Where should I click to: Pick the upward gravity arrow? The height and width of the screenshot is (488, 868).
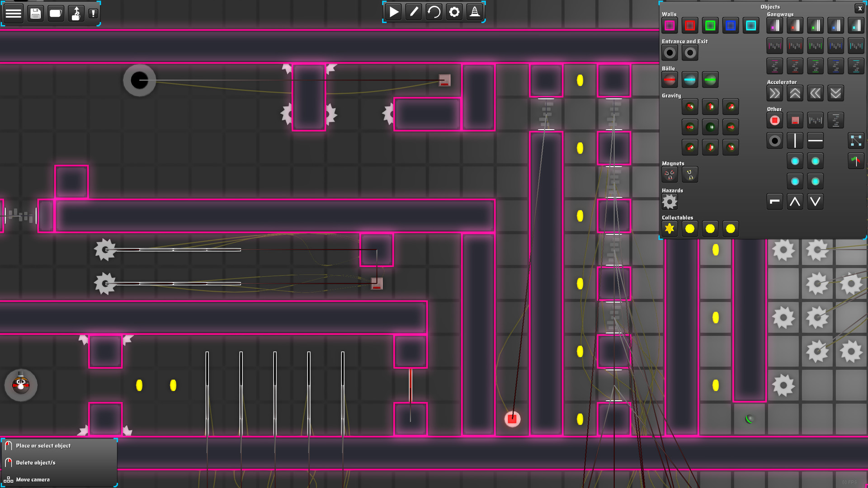(x=710, y=107)
